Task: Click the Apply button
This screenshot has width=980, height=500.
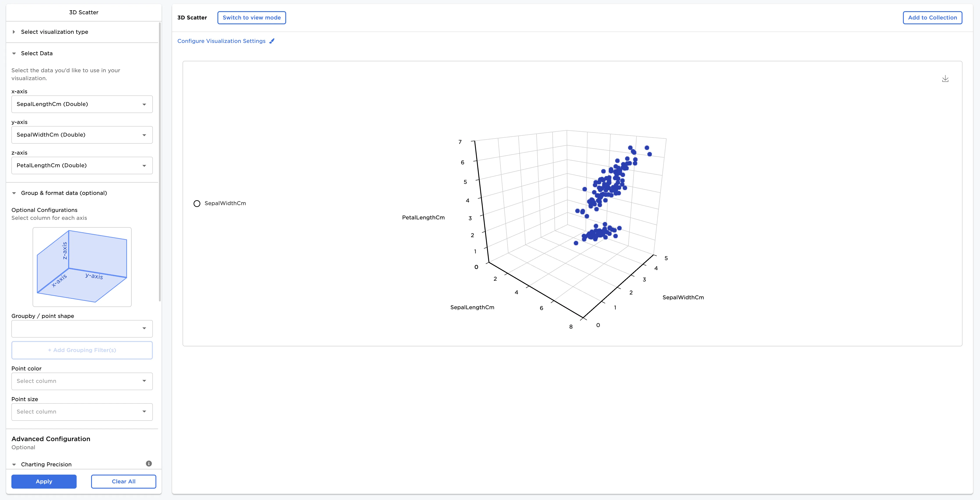Action: pos(44,481)
